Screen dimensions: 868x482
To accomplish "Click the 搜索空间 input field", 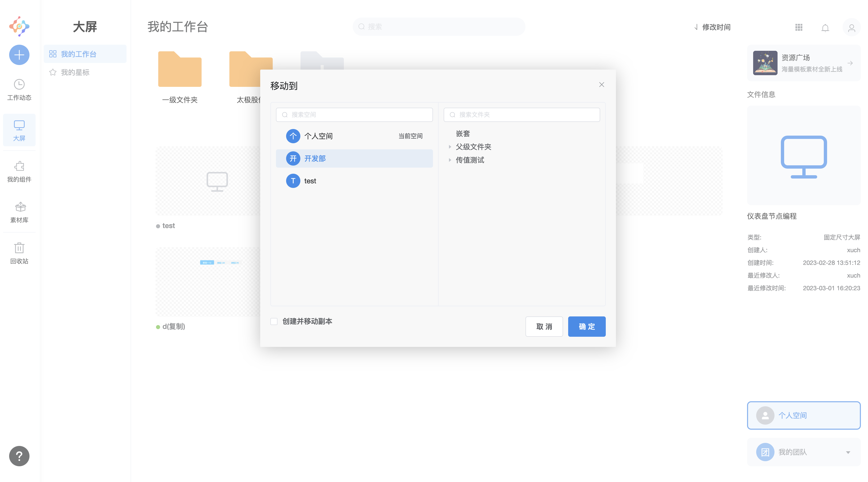I will pyautogui.click(x=354, y=115).
